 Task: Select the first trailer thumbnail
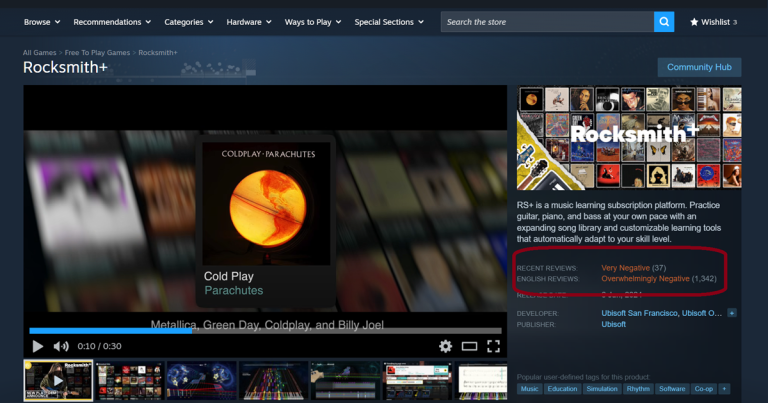(x=58, y=380)
